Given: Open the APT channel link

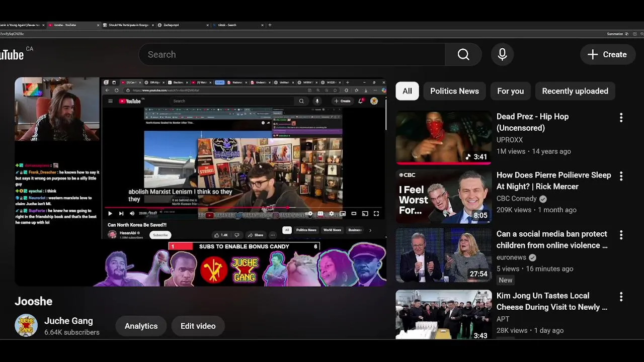Looking at the screenshot, I should [x=503, y=319].
